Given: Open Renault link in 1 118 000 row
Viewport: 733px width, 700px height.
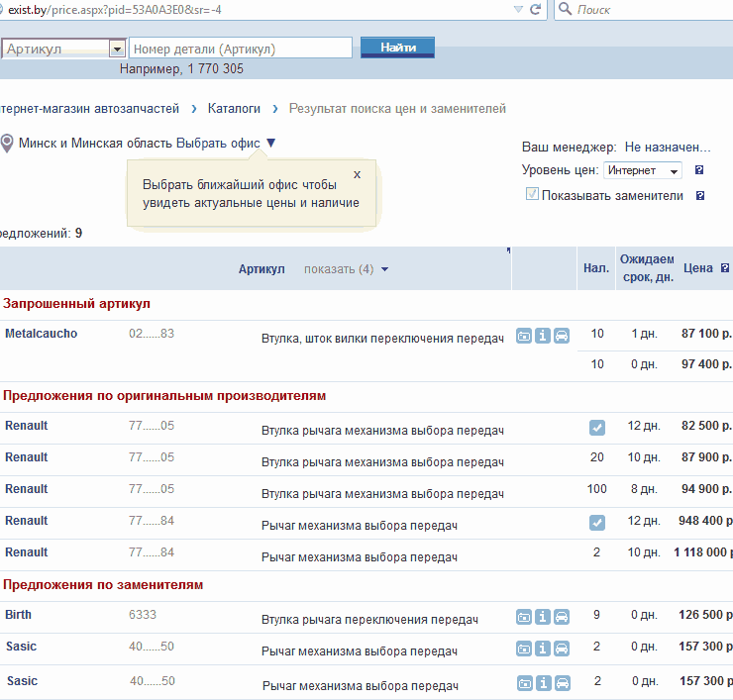Looking at the screenshot, I should point(26,552).
